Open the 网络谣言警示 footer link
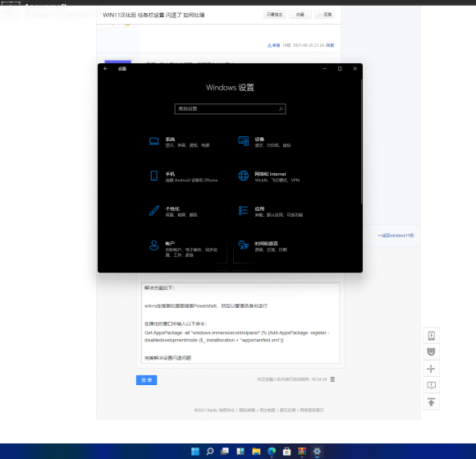 (312, 410)
